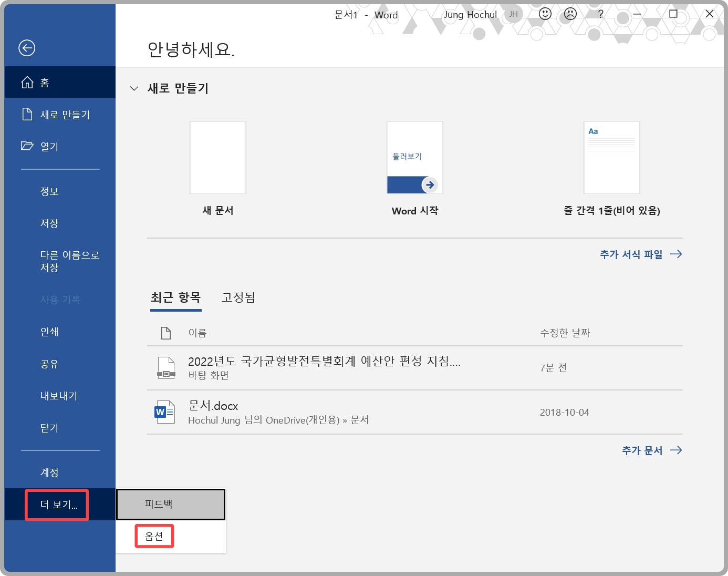Screen dimensions: 728x576
Task: Collapse the 새로 만들기 section chevron
Action: point(134,88)
